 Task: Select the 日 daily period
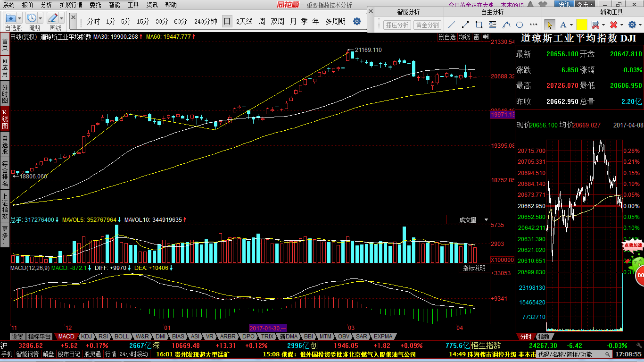point(227,21)
